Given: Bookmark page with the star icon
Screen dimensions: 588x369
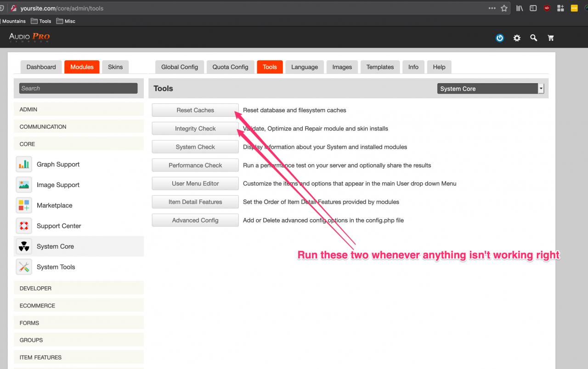Looking at the screenshot, I should pos(504,8).
